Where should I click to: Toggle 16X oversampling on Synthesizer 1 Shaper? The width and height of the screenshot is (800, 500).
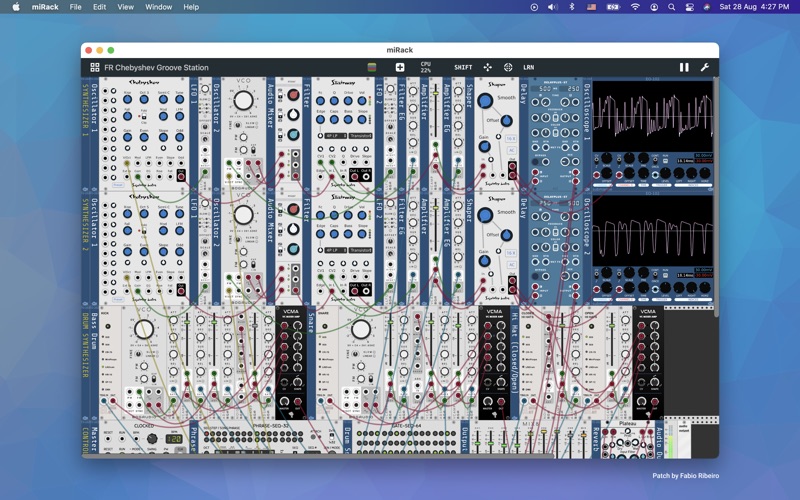pyautogui.click(x=511, y=139)
